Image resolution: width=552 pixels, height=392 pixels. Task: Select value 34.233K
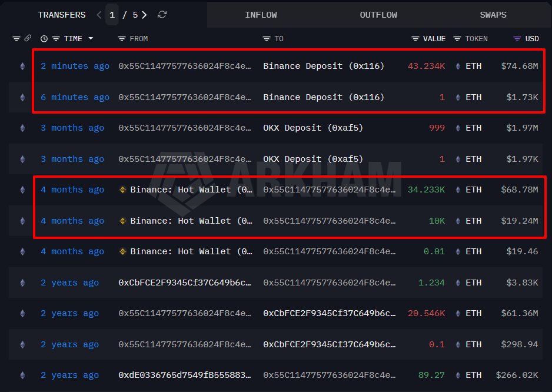(x=426, y=190)
